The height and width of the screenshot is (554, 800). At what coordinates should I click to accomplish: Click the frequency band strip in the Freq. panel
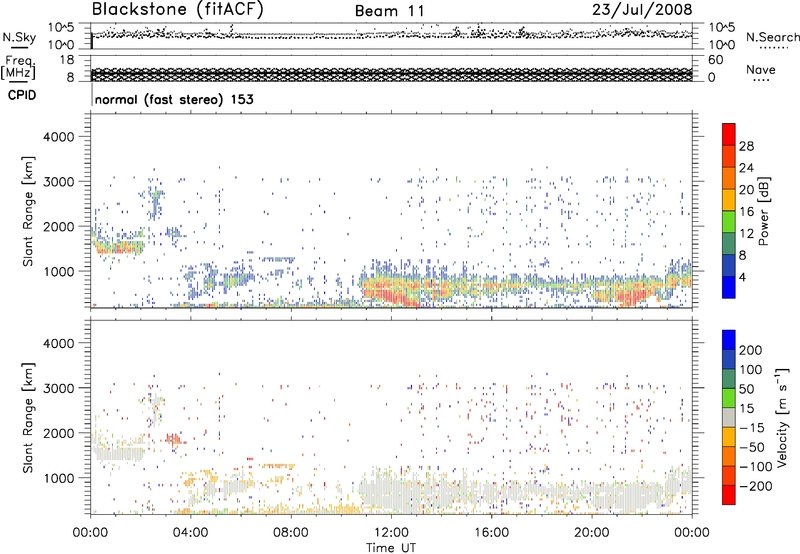[392, 74]
